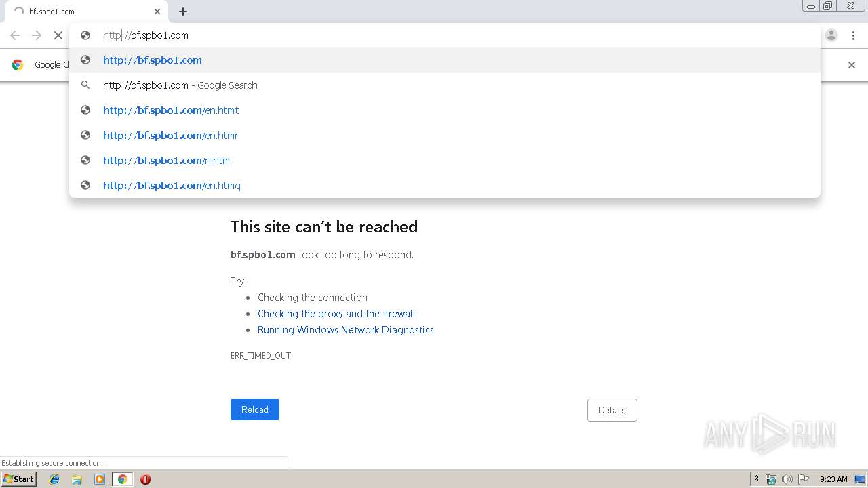Show hidden tray icons arrow

(757, 479)
